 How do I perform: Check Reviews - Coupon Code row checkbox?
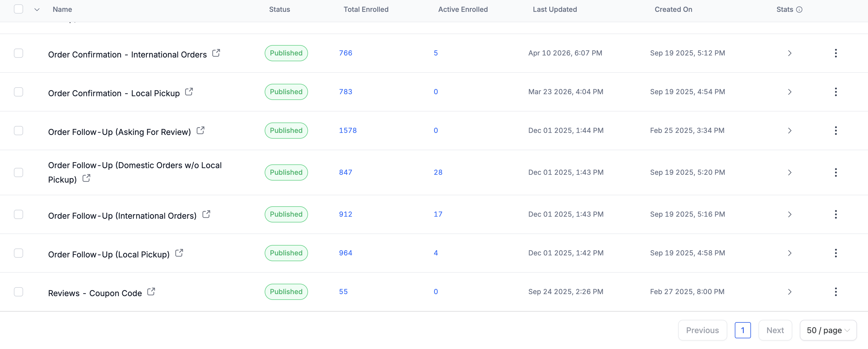pyautogui.click(x=18, y=292)
